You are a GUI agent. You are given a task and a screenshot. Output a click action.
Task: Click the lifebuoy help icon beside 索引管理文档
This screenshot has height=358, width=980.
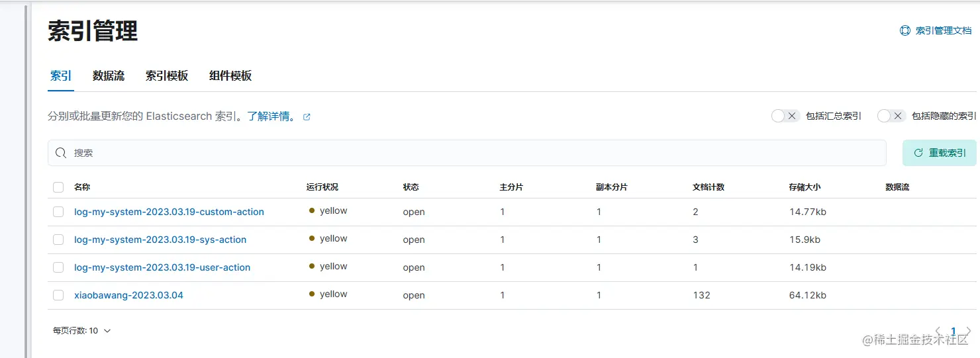click(x=905, y=30)
